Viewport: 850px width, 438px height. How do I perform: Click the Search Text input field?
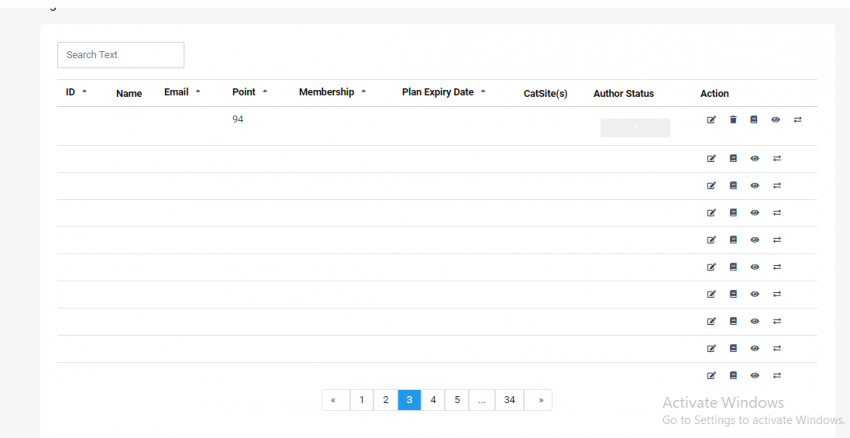(120, 55)
